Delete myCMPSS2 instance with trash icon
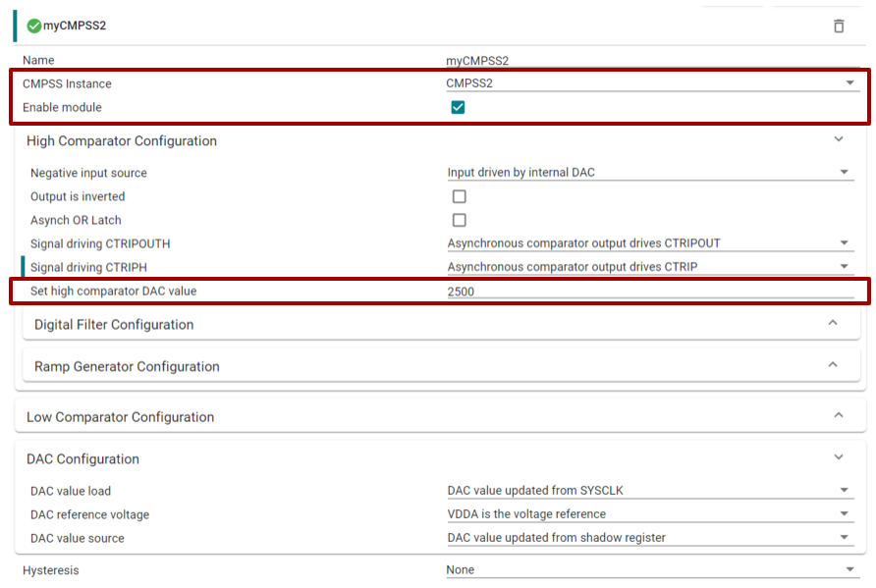Screen dimensions: 876x588 [839, 26]
